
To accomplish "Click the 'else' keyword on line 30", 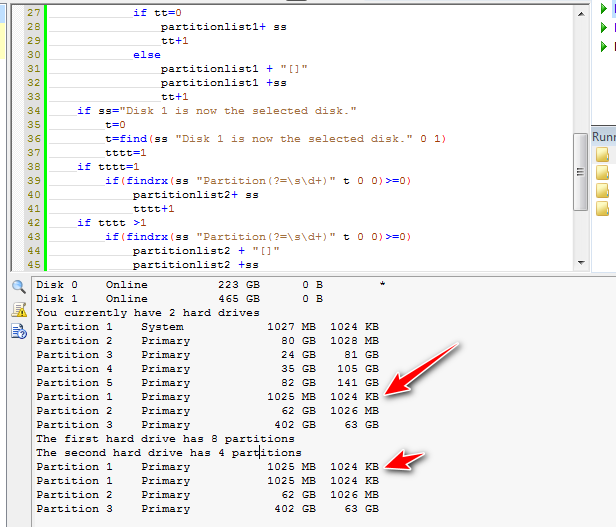I will pos(147,55).
